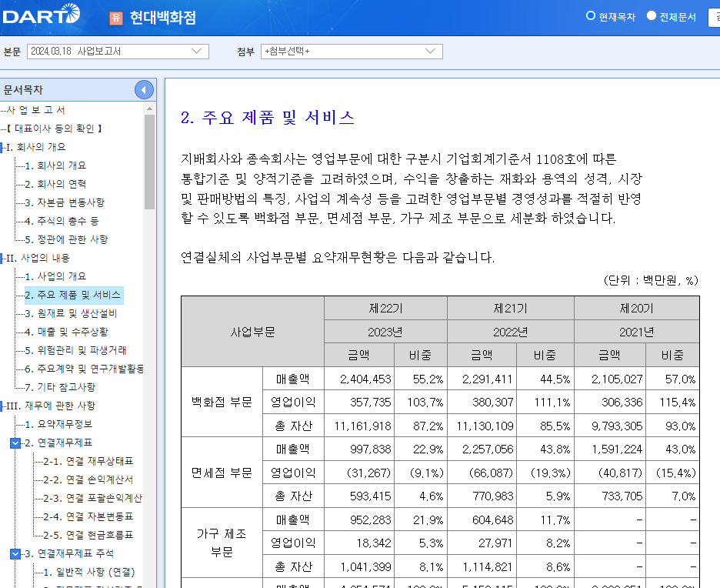Click the DART logo
Viewport: 720px width, 588px height.
[x=42, y=14]
